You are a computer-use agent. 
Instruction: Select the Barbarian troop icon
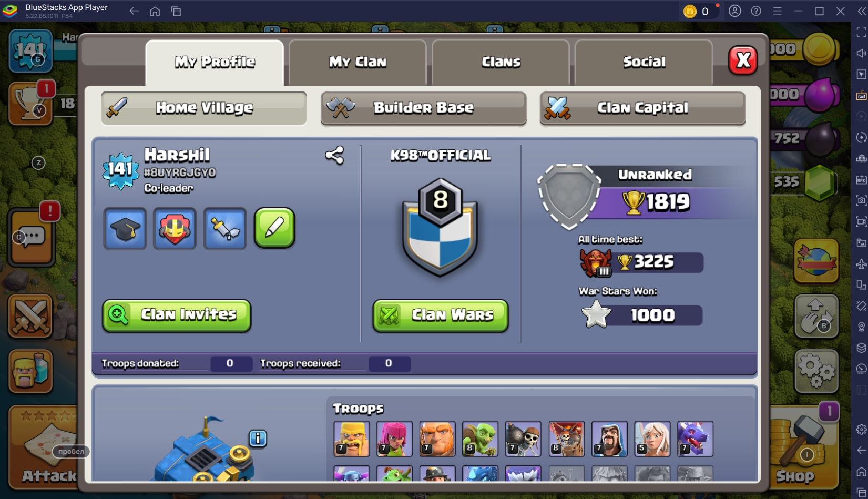(352, 439)
